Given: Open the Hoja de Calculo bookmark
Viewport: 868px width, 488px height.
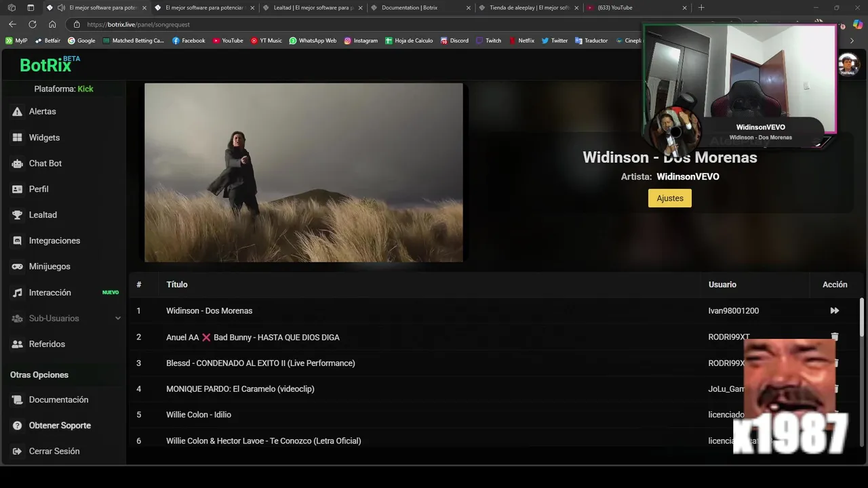Looking at the screenshot, I should [409, 41].
